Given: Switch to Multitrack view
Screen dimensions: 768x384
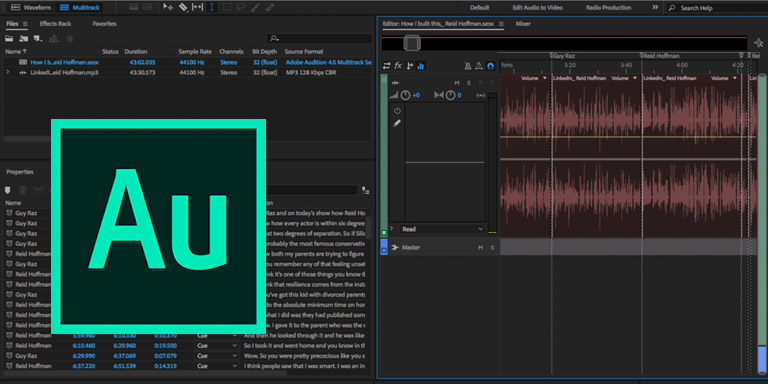Looking at the screenshot, I should [x=78, y=8].
